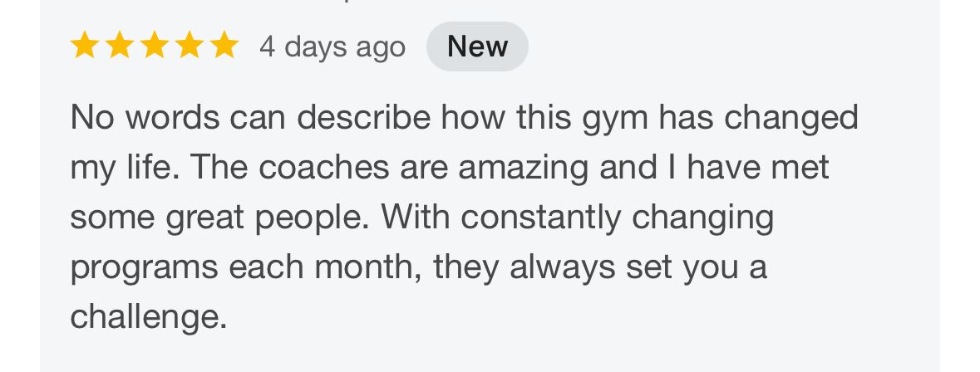Click the word "gym" in the review
The height and width of the screenshot is (372, 980).
coord(614,118)
